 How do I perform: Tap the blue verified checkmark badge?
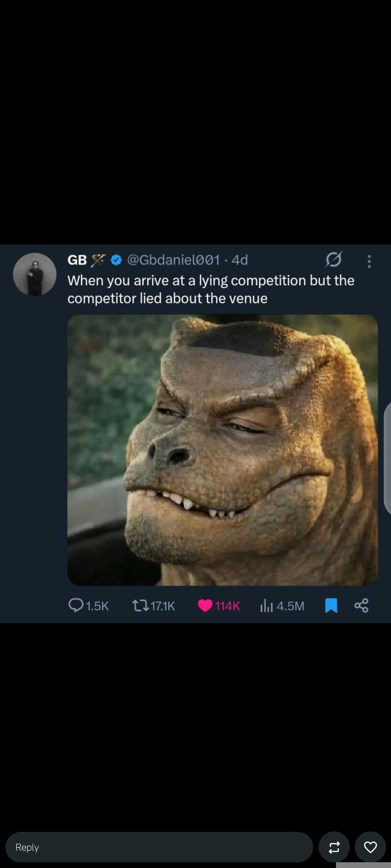(x=116, y=260)
